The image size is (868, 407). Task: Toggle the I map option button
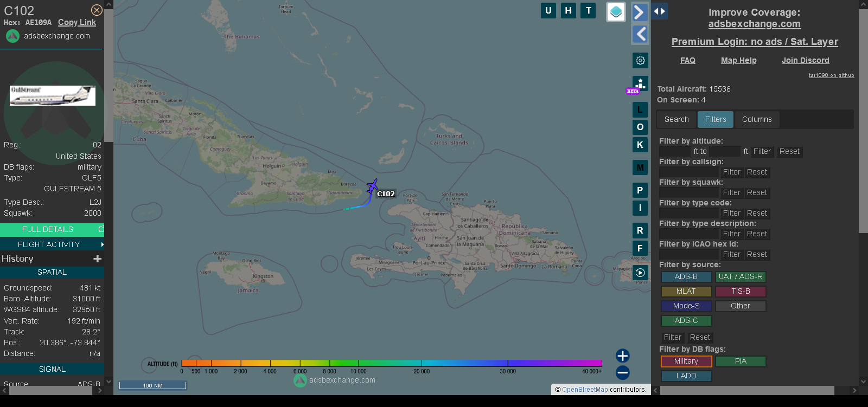point(640,208)
